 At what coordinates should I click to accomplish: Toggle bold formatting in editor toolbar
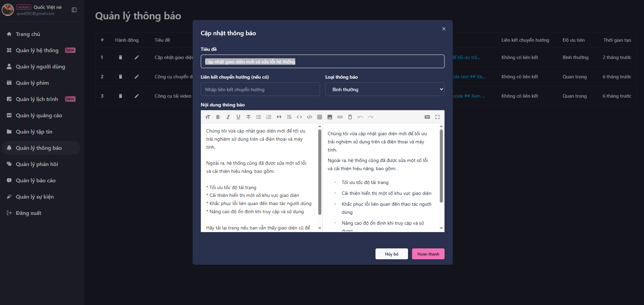tap(218, 117)
